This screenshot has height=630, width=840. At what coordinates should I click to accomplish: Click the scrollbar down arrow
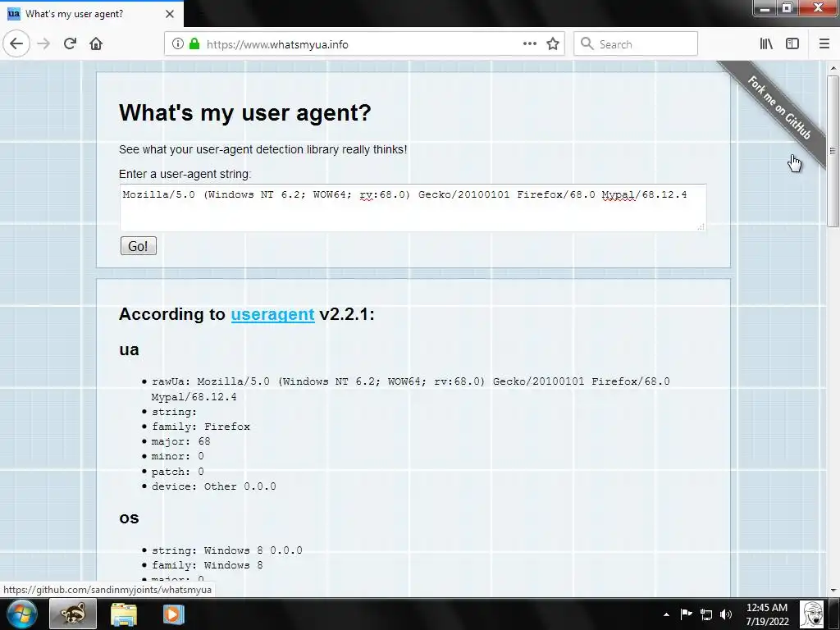point(833,591)
